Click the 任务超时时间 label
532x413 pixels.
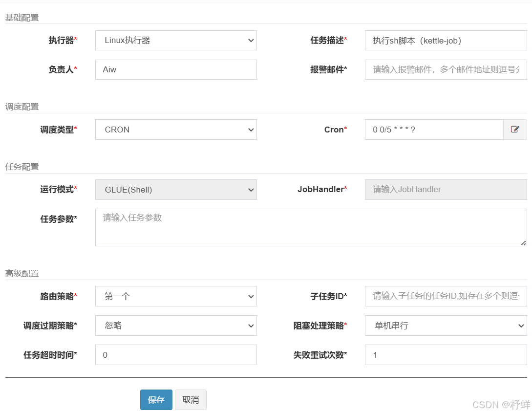[x=50, y=355]
